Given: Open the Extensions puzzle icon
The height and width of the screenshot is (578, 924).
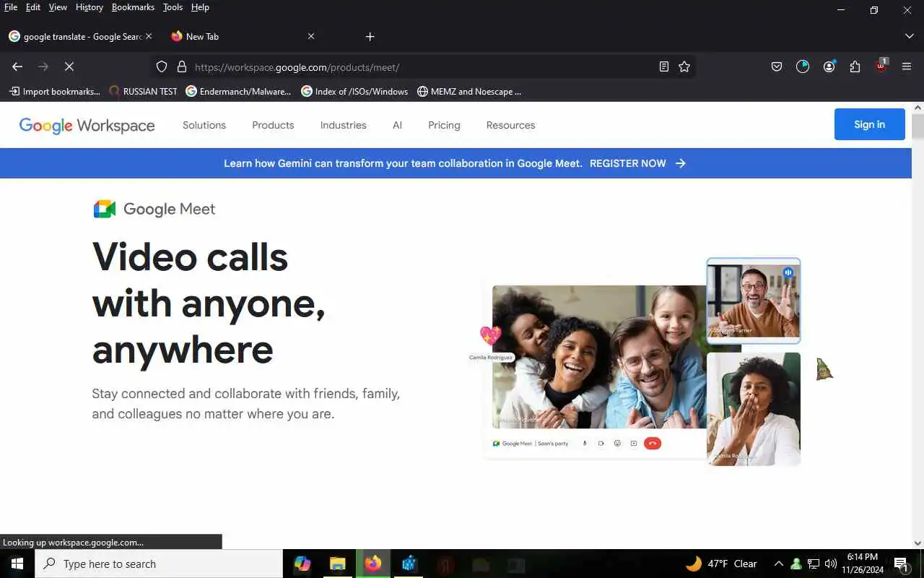Looking at the screenshot, I should click(855, 66).
